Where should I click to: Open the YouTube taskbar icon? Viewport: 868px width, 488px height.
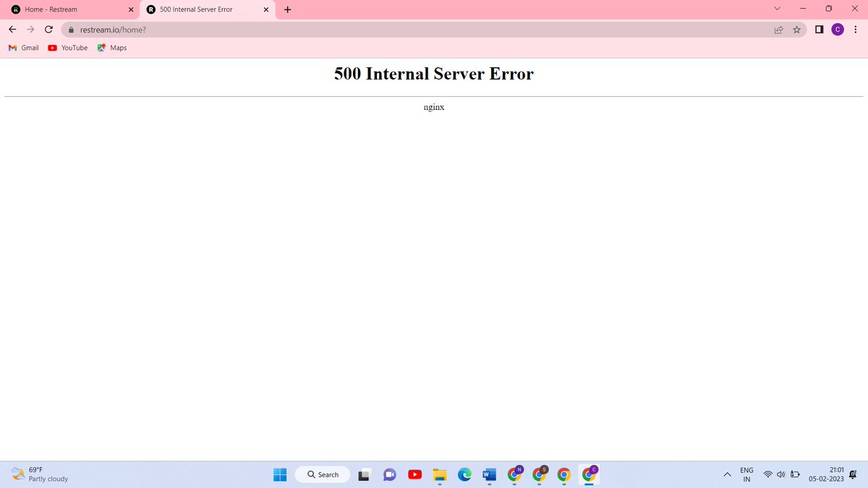414,474
